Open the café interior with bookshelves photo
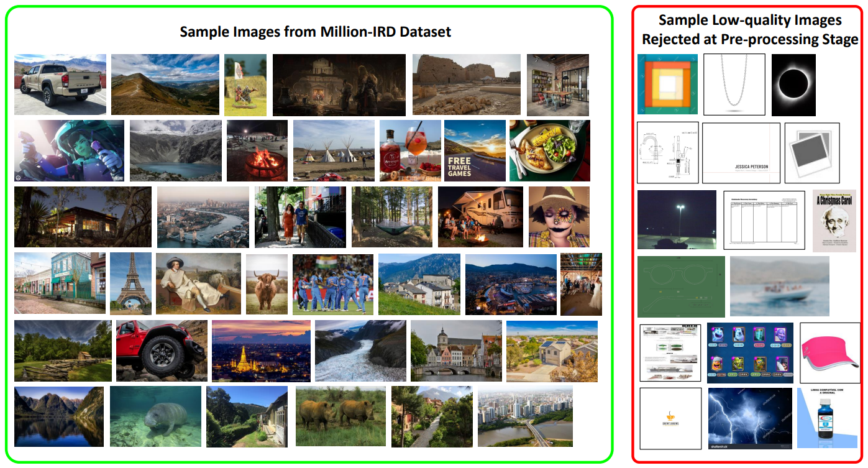The image size is (868, 468). [x=558, y=85]
